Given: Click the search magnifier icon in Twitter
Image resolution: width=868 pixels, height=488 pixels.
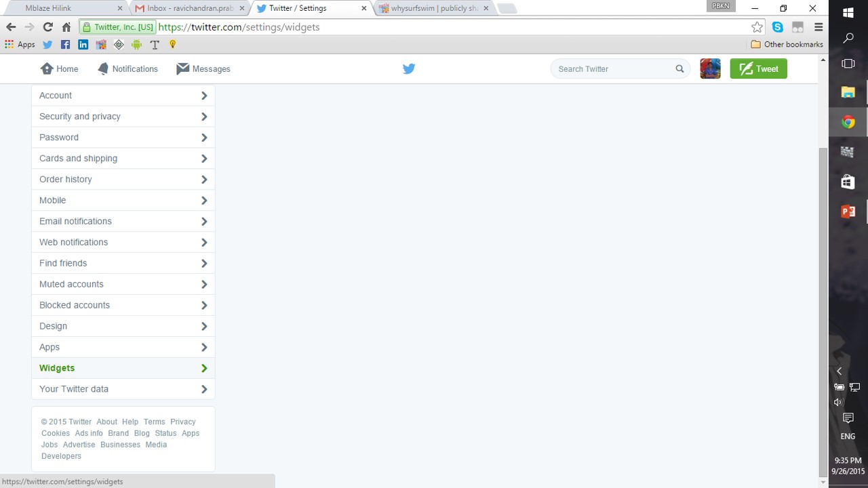Looking at the screenshot, I should [679, 68].
